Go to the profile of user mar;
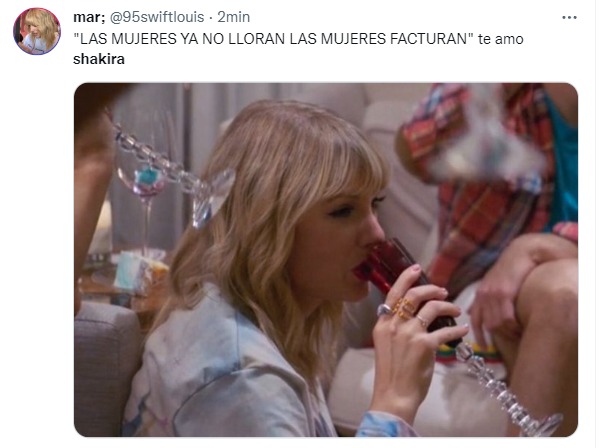The width and height of the screenshot is (599, 448). click(89, 17)
